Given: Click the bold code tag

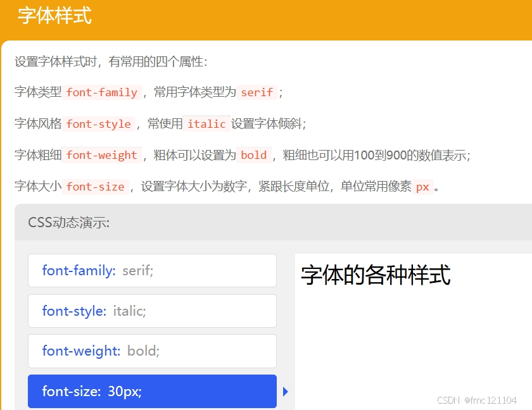Looking at the screenshot, I should pyautogui.click(x=254, y=155).
